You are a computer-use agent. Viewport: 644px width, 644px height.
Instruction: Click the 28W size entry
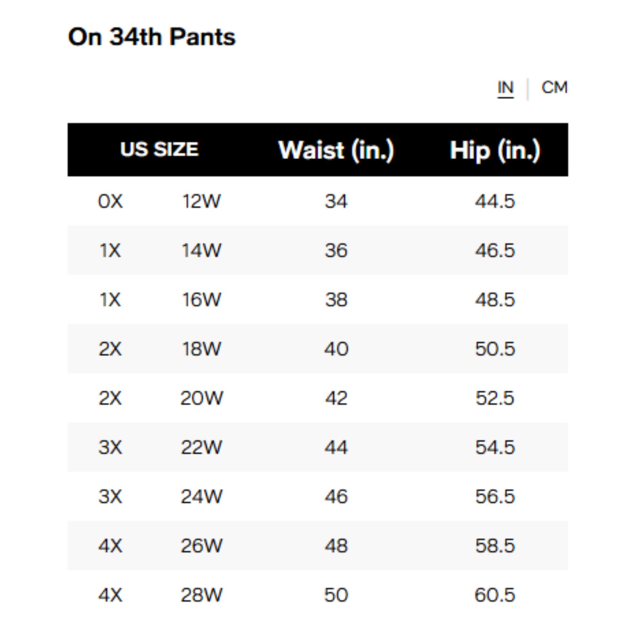pyautogui.click(x=201, y=595)
